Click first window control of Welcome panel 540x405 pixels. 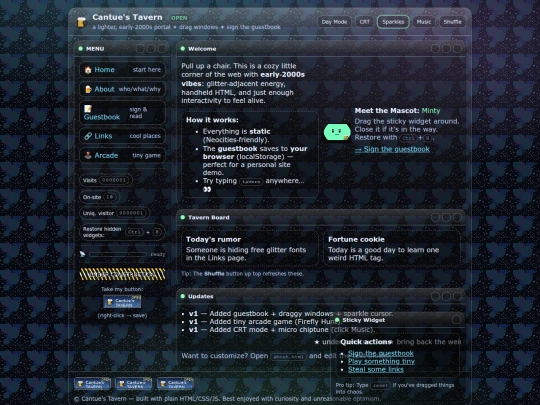pos(435,49)
